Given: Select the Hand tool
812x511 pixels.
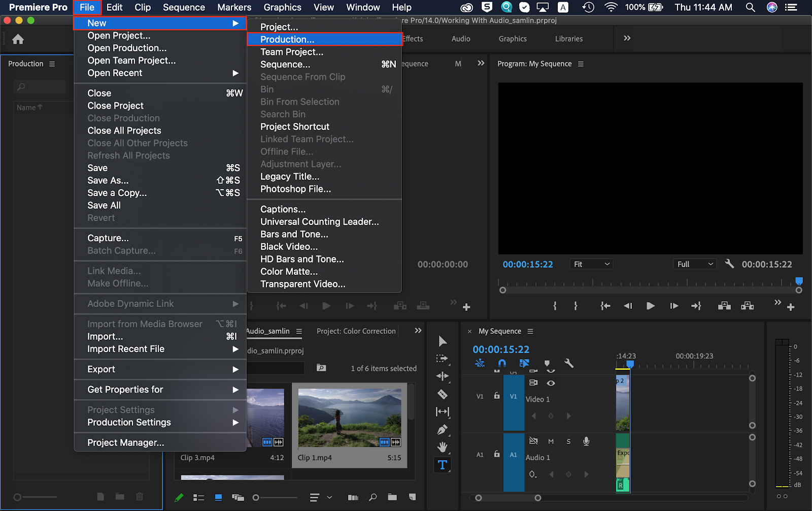Looking at the screenshot, I should 443,447.
